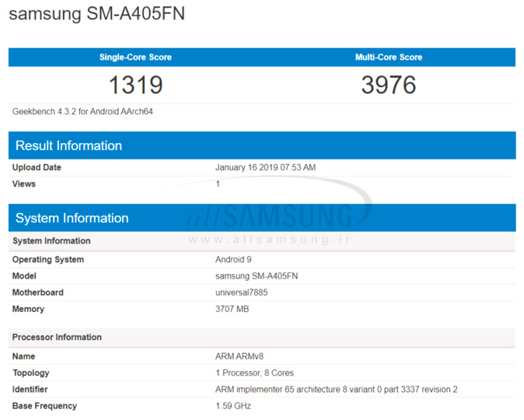Select the 'ARM implementer 65 architecture 8' identifier value
Screen dimensions: 524x420
(x=336, y=390)
